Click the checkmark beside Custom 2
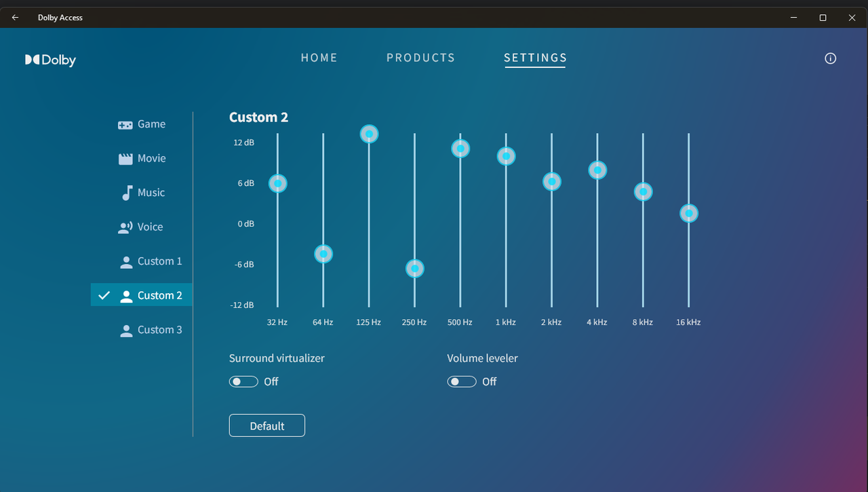 (x=104, y=295)
